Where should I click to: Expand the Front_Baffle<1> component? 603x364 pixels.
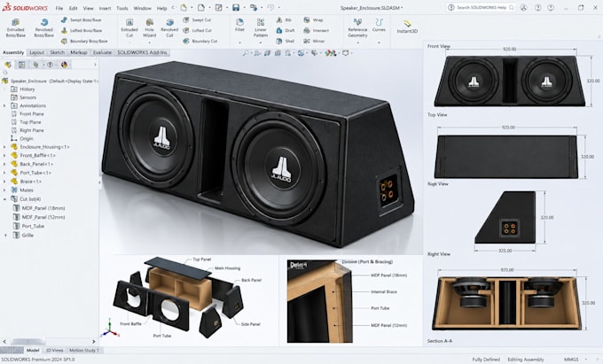click(x=4, y=156)
